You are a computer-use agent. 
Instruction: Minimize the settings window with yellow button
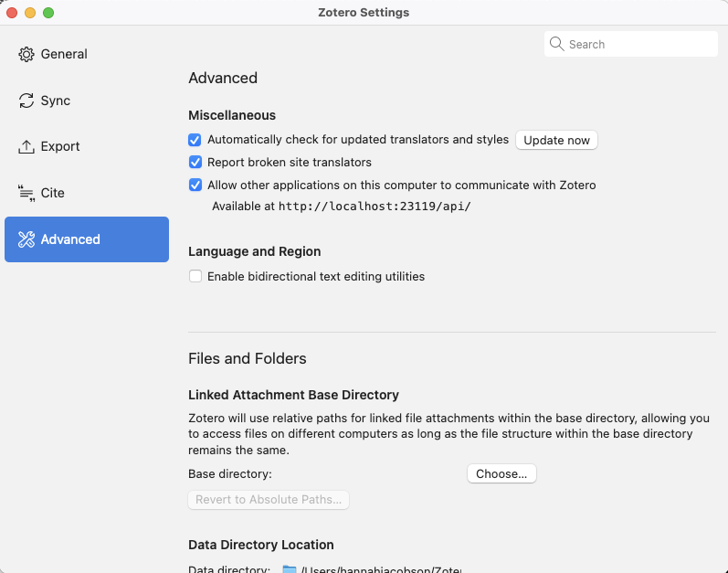tap(30, 13)
